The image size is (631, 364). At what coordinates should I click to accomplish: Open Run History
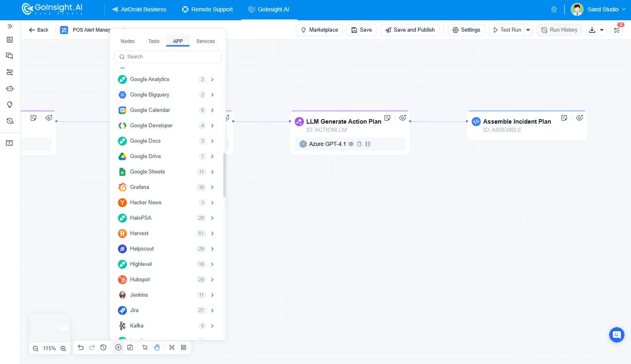(x=559, y=30)
